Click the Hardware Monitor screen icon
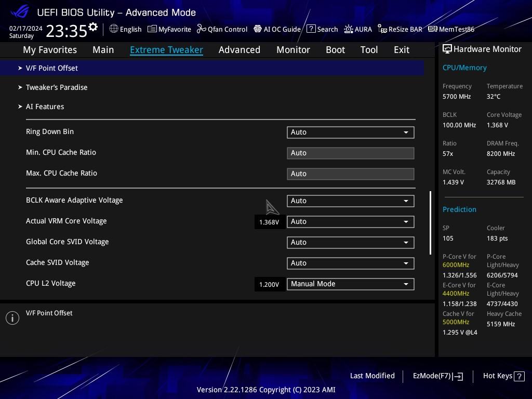Screen dimensions: 532x399 click(447, 49)
